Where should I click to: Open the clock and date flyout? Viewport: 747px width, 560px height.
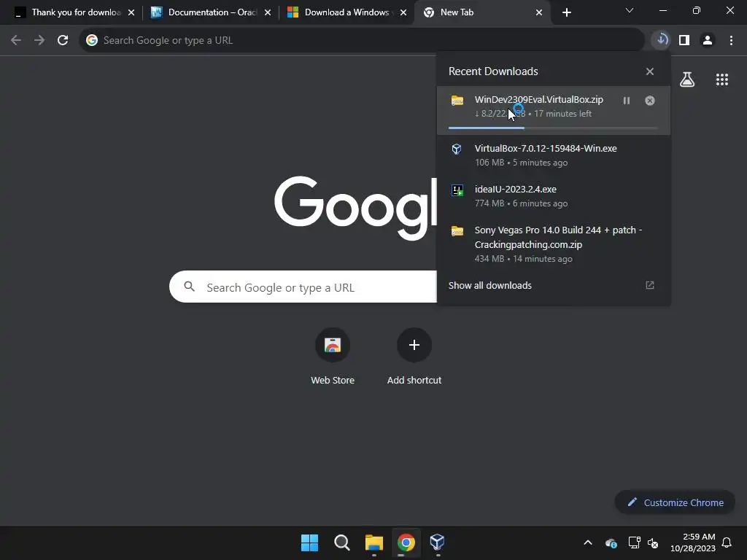693,542
